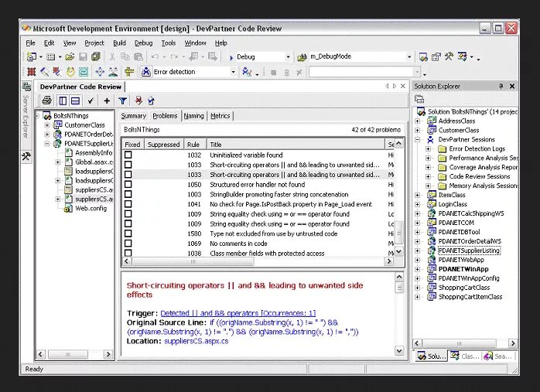Image resolution: width=540 pixels, height=392 pixels.
Task: Check Fixed box for Uninitialized variable found
Action: tap(128, 155)
